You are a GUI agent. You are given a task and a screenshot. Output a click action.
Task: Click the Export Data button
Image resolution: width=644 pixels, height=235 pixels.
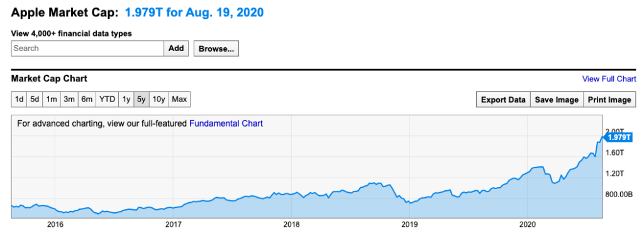[x=503, y=100]
